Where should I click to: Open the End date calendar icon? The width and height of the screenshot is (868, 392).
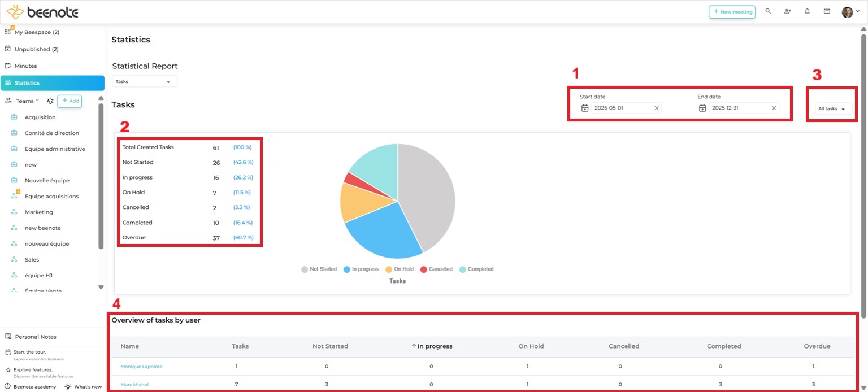click(702, 108)
